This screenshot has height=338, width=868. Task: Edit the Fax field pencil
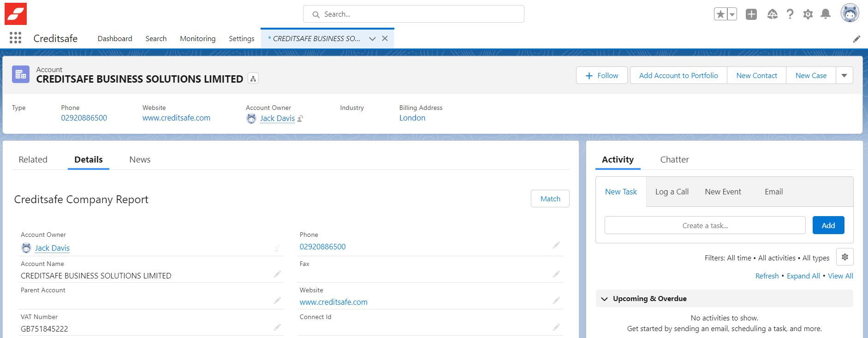[x=556, y=274]
